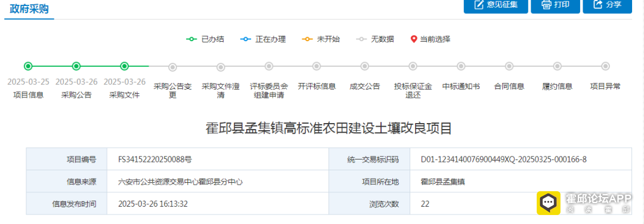Image resolution: width=644 pixels, height=224 pixels.
Task: Select the 采购文件澄清 step circle
Action: pos(221,67)
